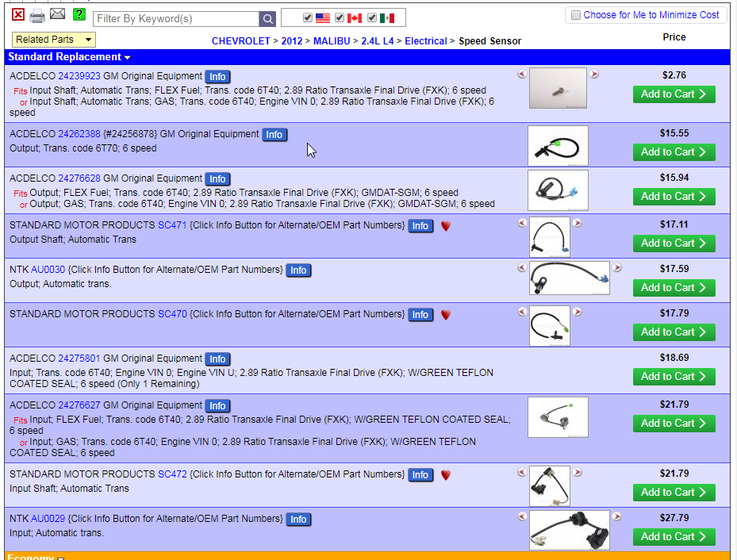Go to Electrical breadcrumb link

426,41
